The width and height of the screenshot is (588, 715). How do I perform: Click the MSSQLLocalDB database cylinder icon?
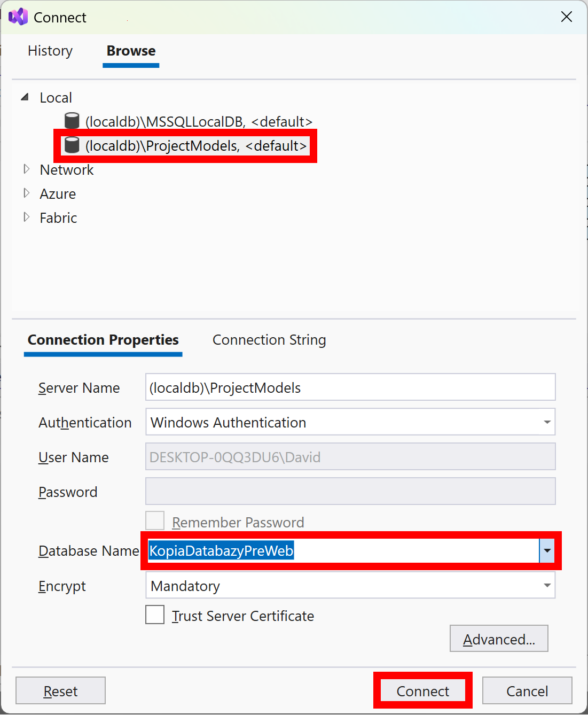click(72, 121)
